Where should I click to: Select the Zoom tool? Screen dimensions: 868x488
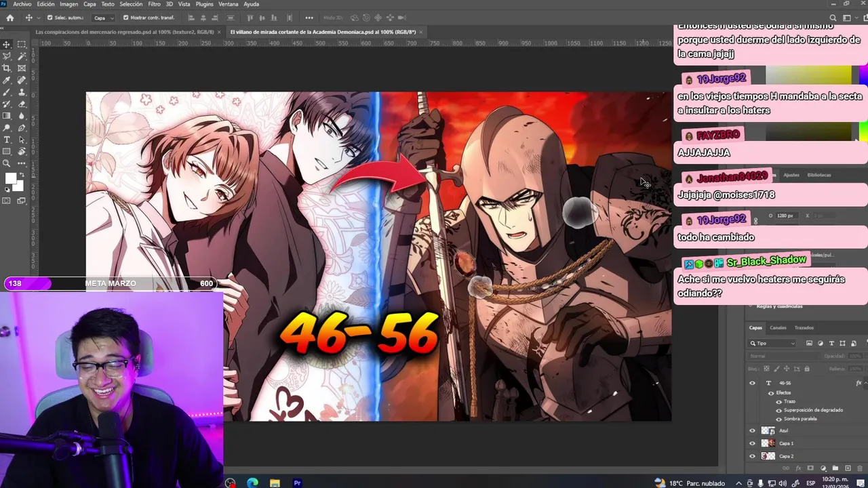(x=6, y=163)
